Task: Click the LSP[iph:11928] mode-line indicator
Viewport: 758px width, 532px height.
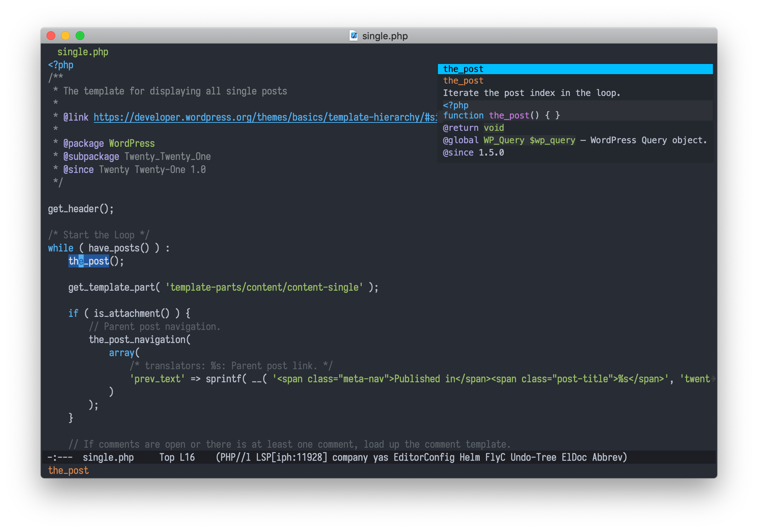Action: point(292,457)
